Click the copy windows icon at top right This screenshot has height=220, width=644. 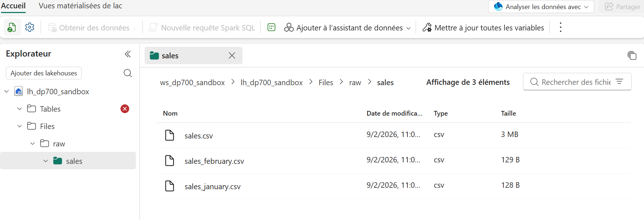[x=632, y=55]
